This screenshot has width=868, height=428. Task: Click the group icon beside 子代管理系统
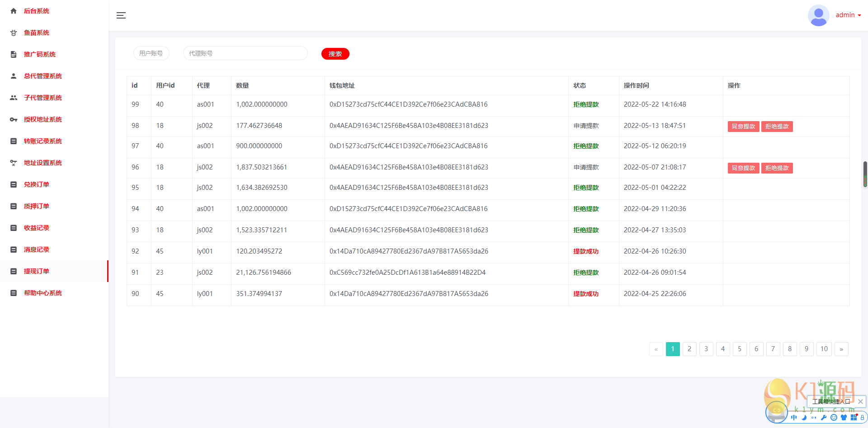(14, 98)
